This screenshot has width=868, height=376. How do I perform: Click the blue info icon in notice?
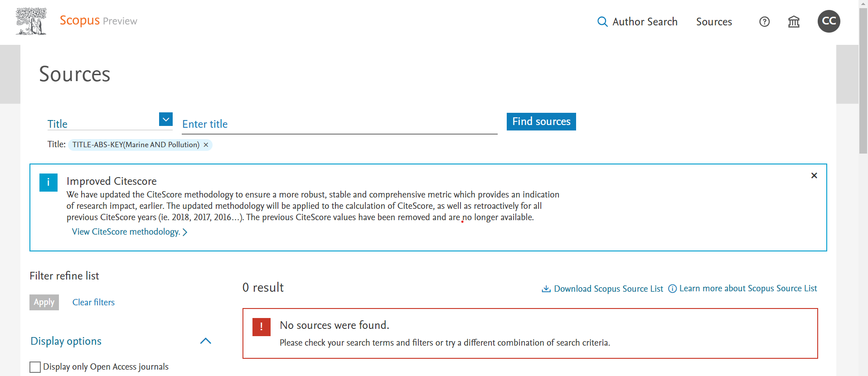coord(48,183)
